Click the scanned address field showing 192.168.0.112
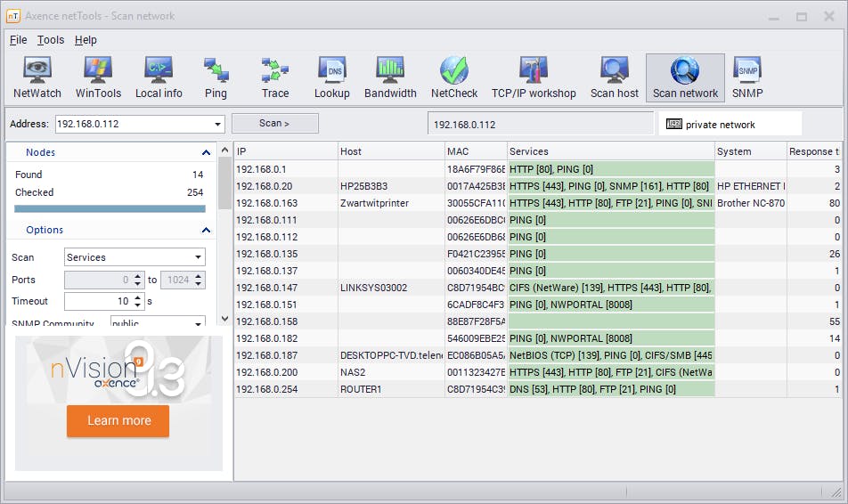 pyautogui.click(x=541, y=125)
